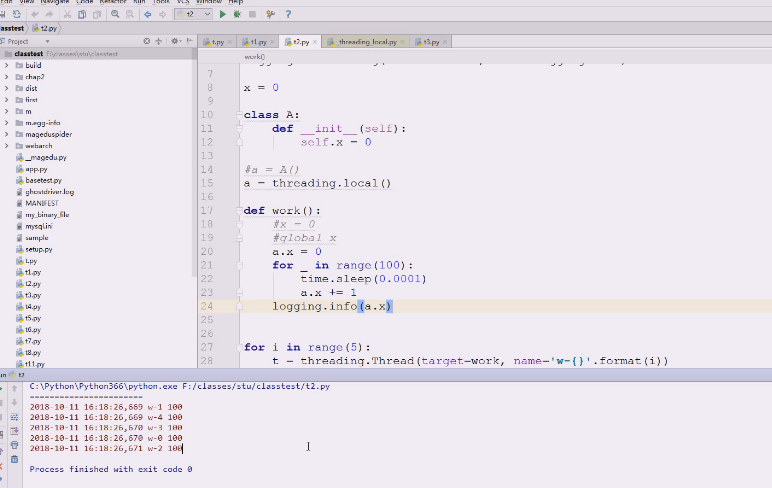Close the t1.py editor tab

[x=272, y=42]
